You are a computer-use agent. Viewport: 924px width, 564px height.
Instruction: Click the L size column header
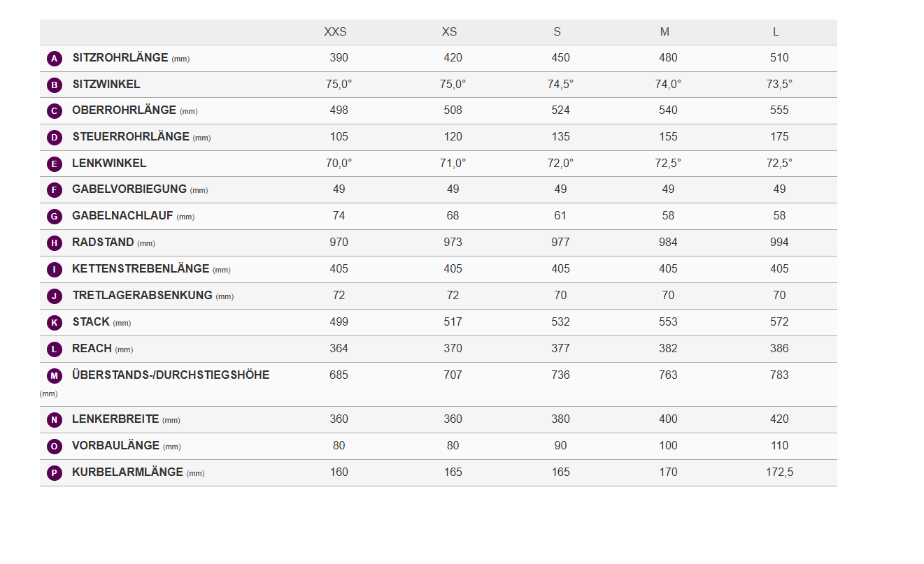coord(776,32)
